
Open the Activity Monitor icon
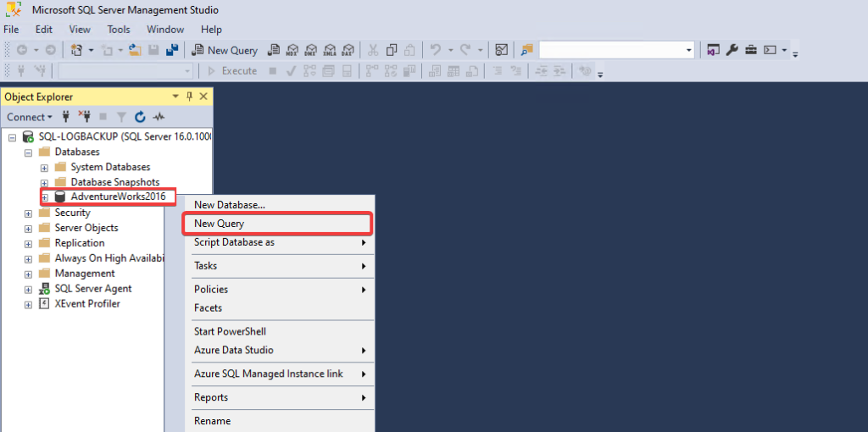pos(502,50)
